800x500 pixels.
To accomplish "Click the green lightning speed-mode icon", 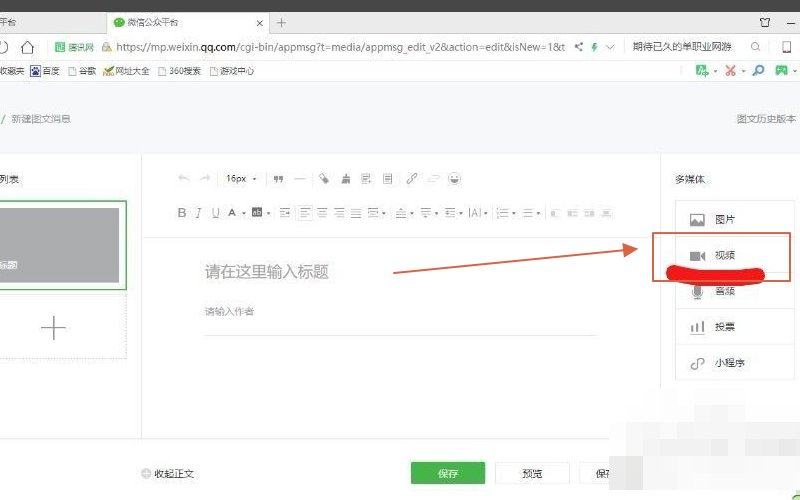I will point(594,47).
